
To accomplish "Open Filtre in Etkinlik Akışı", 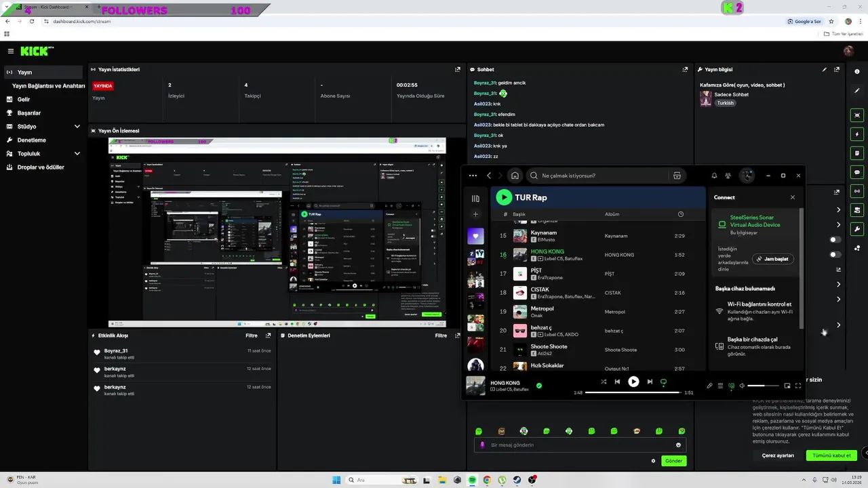I will (252, 335).
